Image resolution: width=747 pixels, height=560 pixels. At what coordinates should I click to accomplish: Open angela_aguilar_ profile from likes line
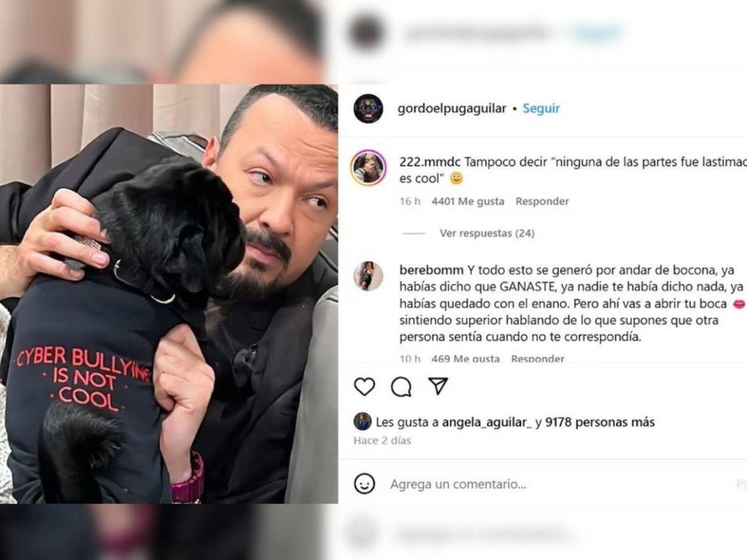(487, 422)
